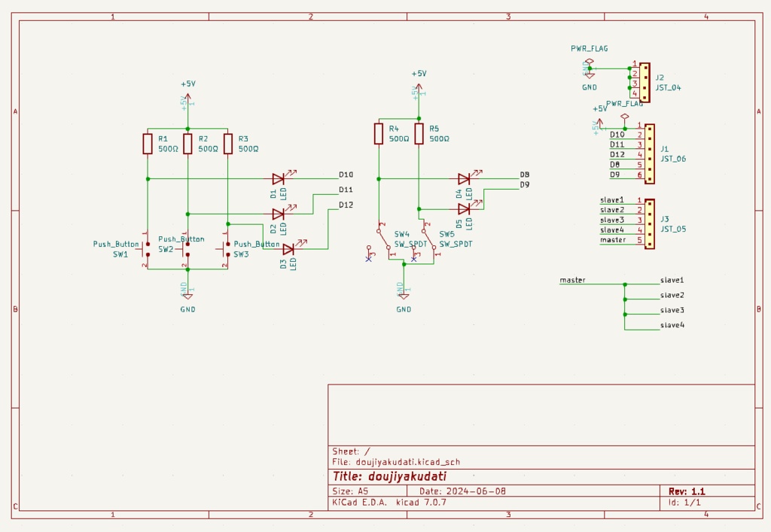The height and width of the screenshot is (532, 771).
Task: Select the J2 JST_04 connector symbol
Action: (645, 83)
